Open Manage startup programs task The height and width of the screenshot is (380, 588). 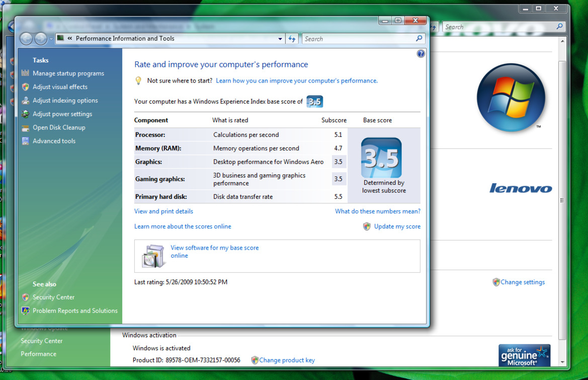[x=68, y=73]
